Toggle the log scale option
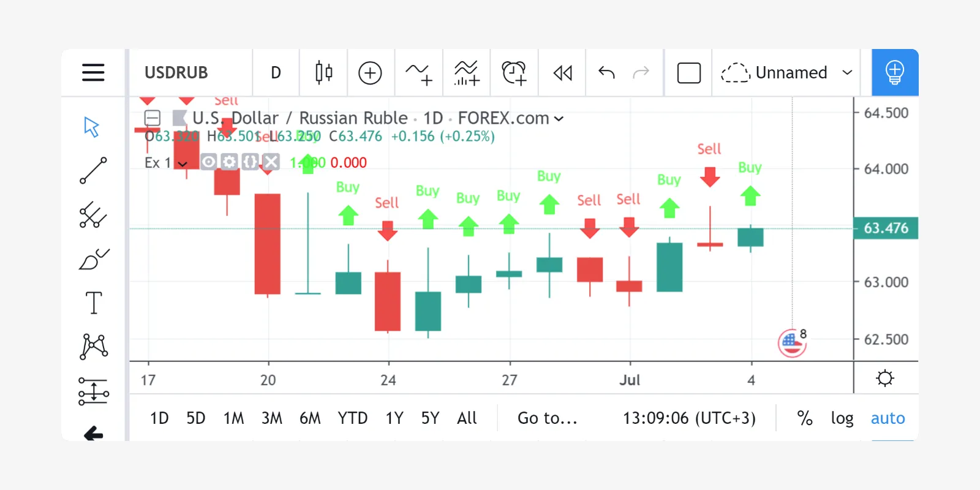The width and height of the screenshot is (980, 490). tap(842, 418)
